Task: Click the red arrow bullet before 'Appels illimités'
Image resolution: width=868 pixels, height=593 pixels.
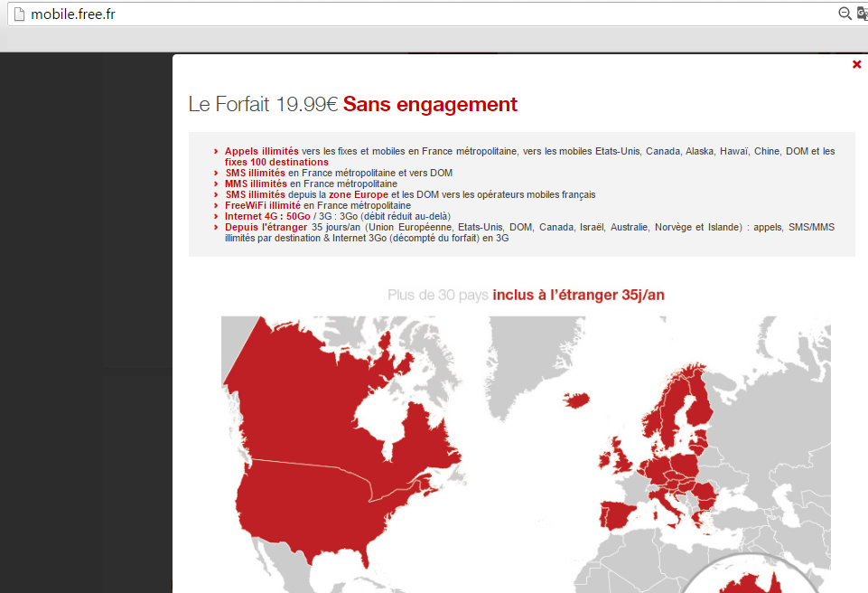Action: point(216,151)
